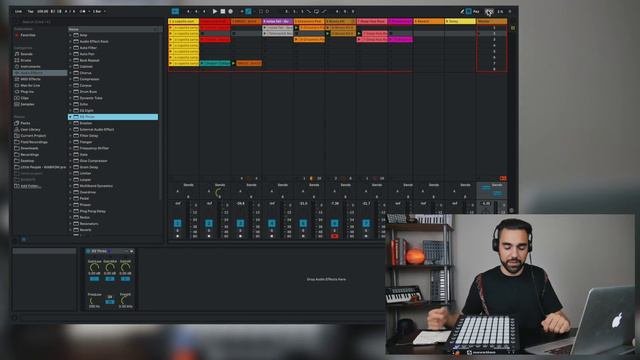Disarm the red arm button on track 6

click(335, 236)
